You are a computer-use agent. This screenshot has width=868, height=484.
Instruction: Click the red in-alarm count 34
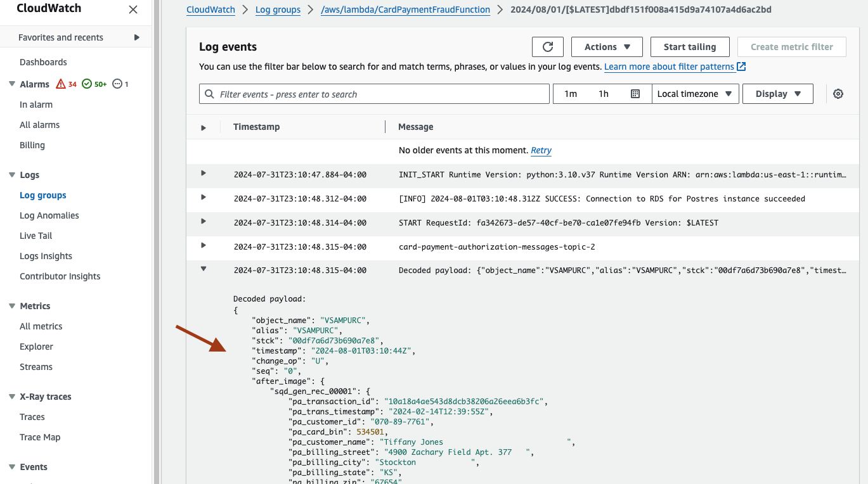click(67, 84)
